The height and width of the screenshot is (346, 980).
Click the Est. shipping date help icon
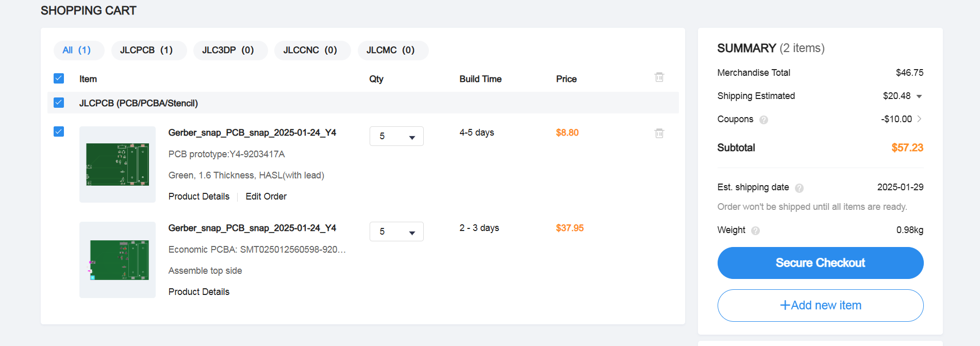coord(799,188)
